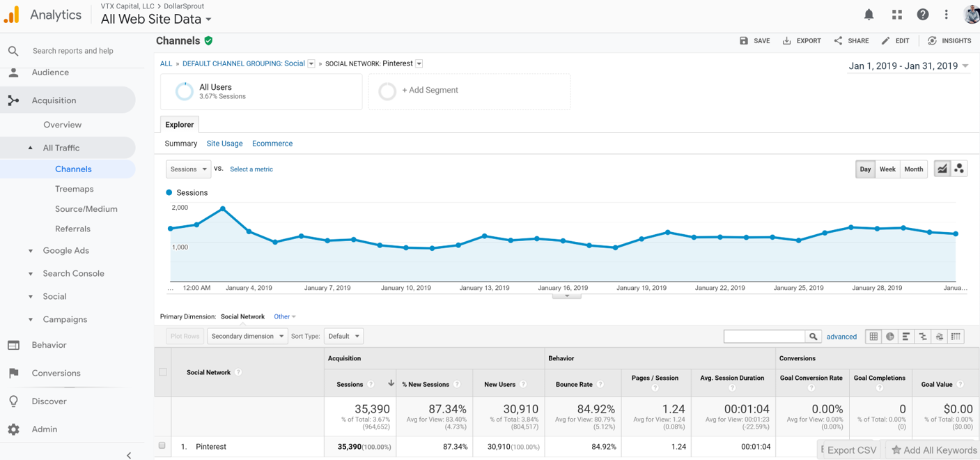This screenshot has width=980, height=460.
Task: Switch to Ecommerce tab
Action: (x=272, y=144)
